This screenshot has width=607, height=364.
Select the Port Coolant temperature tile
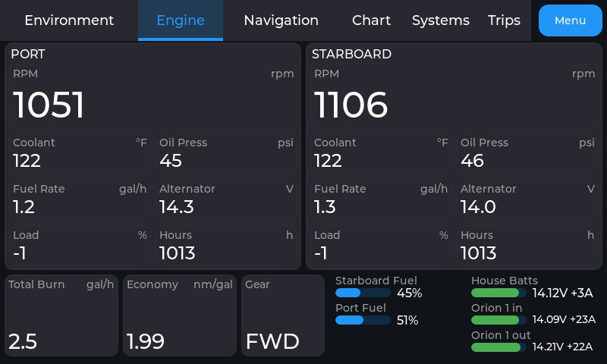coord(80,154)
